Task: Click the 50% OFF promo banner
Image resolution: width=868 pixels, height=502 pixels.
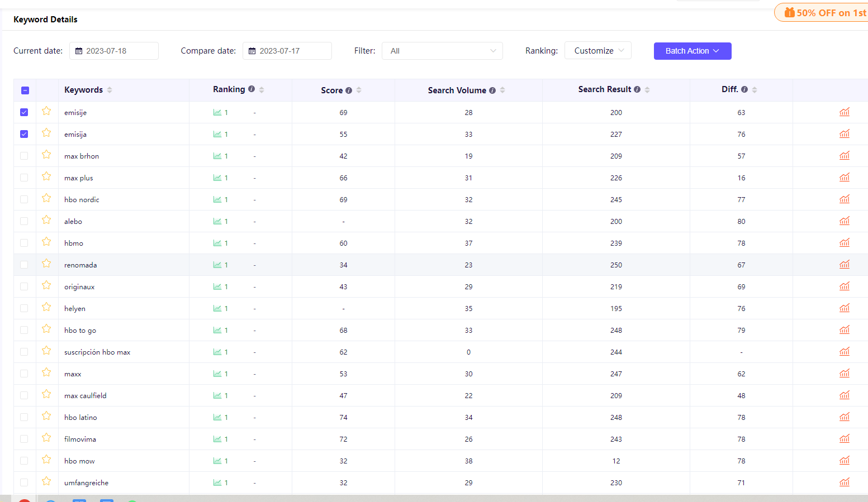Action: (x=822, y=12)
